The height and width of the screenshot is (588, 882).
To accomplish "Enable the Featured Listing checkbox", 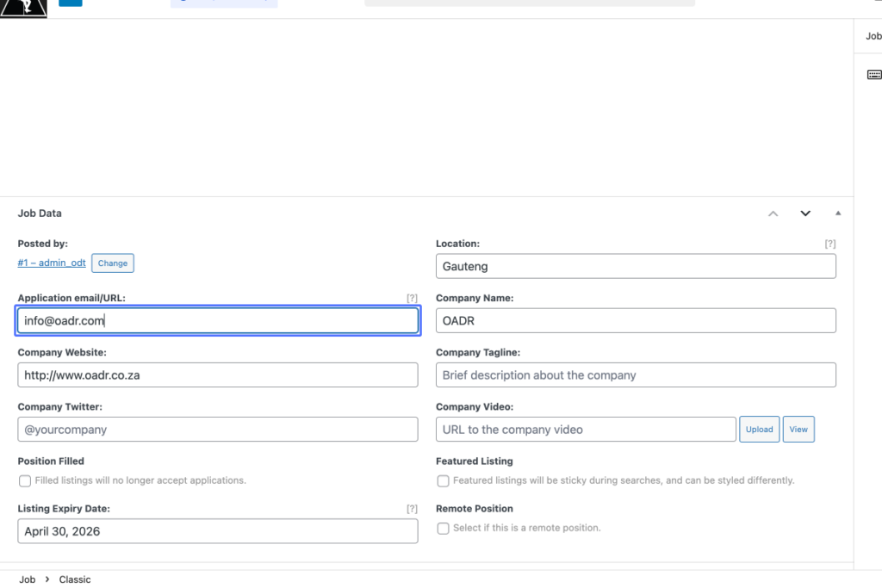I will tap(444, 481).
